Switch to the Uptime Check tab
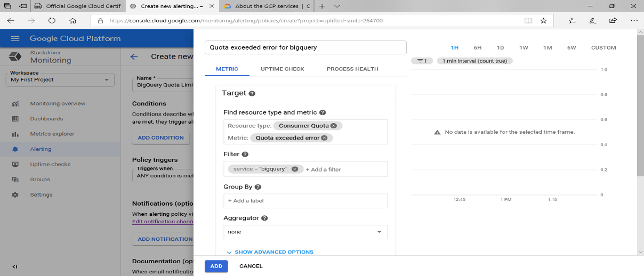This screenshot has height=276, width=644. point(282,69)
